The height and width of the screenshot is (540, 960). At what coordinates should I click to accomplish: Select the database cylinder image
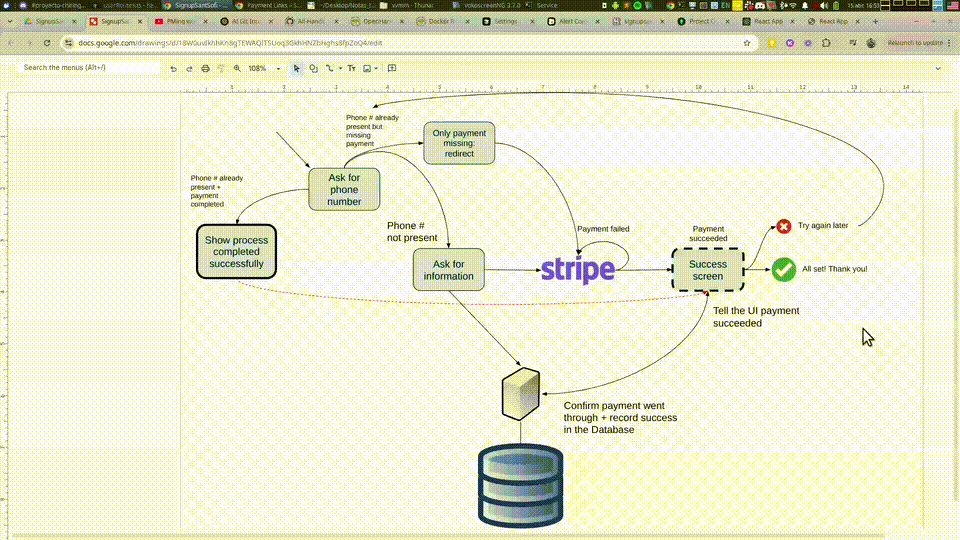520,486
